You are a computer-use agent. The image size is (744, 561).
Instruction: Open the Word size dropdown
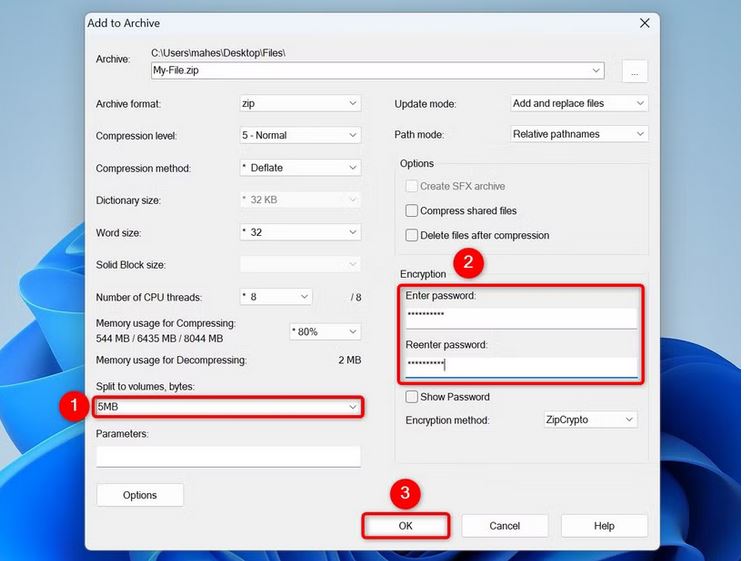click(300, 232)
